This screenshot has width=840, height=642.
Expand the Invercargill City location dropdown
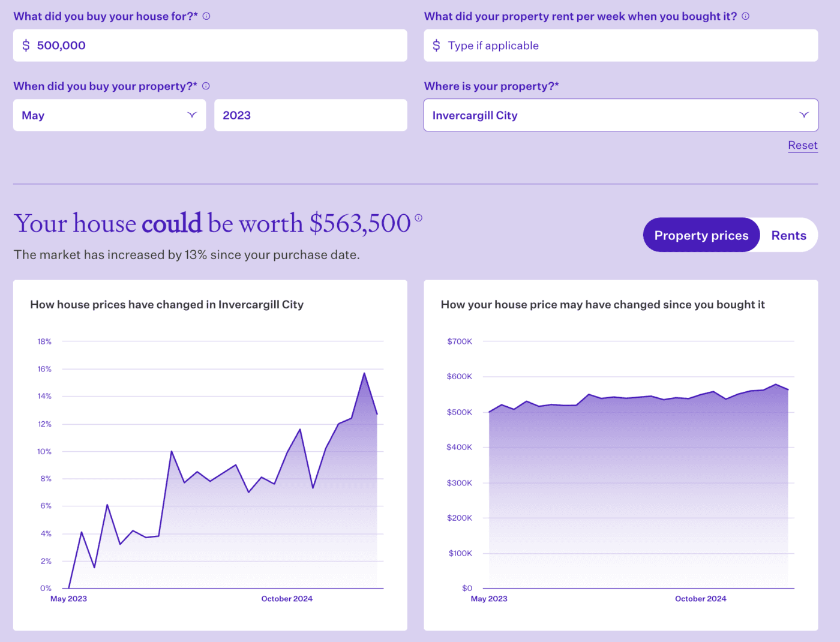click(620, 115)
